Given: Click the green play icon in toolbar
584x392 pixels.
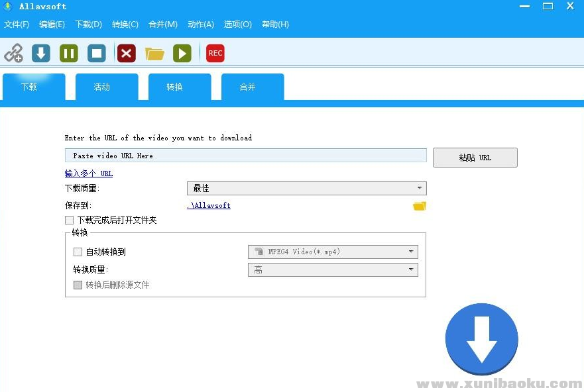Looking at the screenshot, I should click(182, 53).
